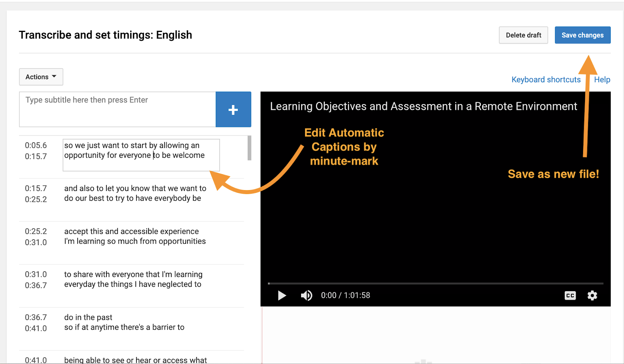Image resolution: width=624 pixels, height=364 pixels.
Task: Open the Actions dropdown
Action: 41,77
